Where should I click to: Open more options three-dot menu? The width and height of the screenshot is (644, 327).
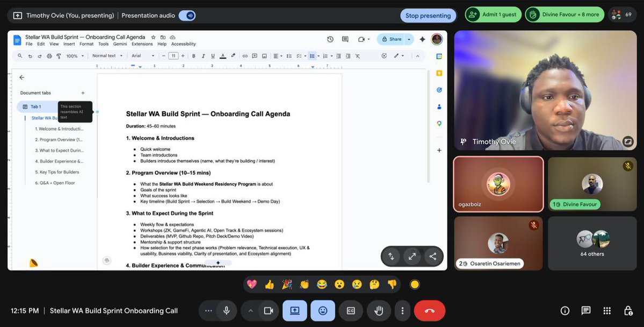coord(402,310)
